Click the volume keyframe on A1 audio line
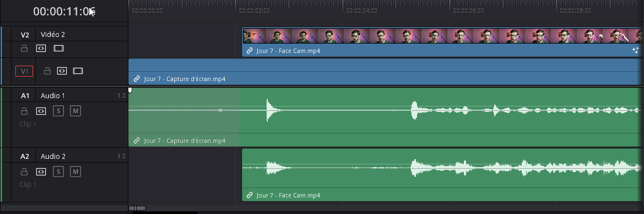Image resolution: width=644 pixels, height=214 pixels. [x=220, y=110]
